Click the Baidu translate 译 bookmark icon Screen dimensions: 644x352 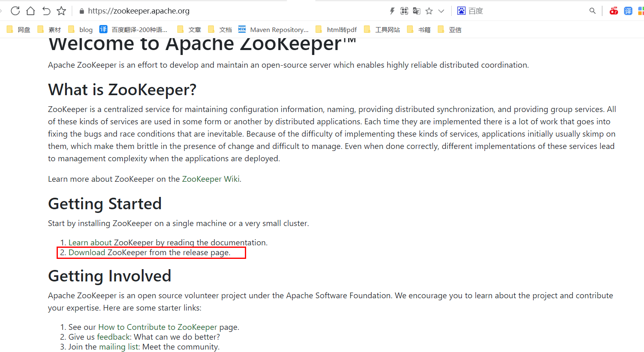[x=103, y=29]
